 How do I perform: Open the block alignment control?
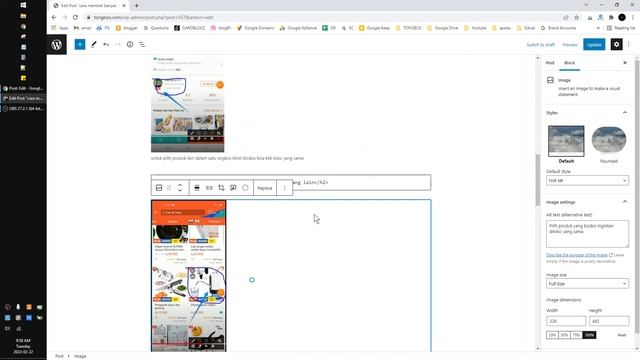[197, 188]
